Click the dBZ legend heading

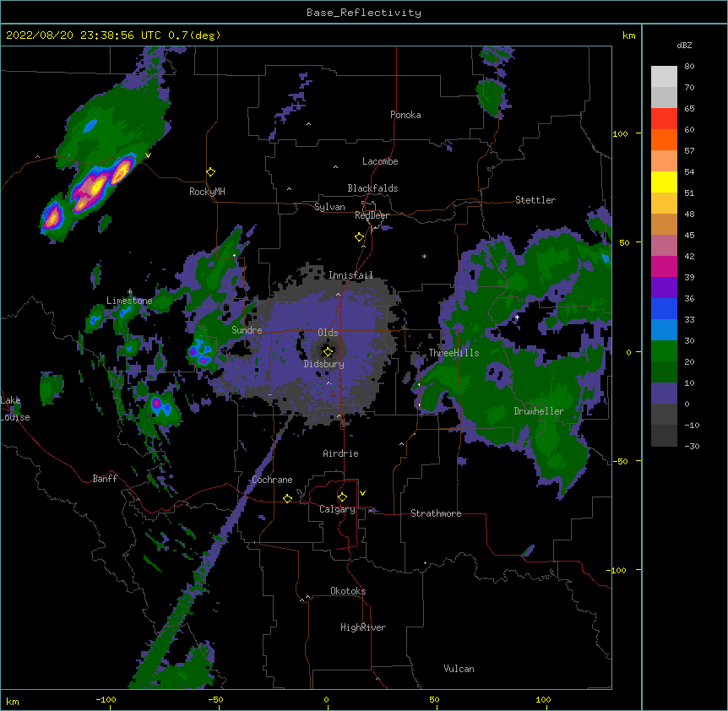tap(684, 46)
